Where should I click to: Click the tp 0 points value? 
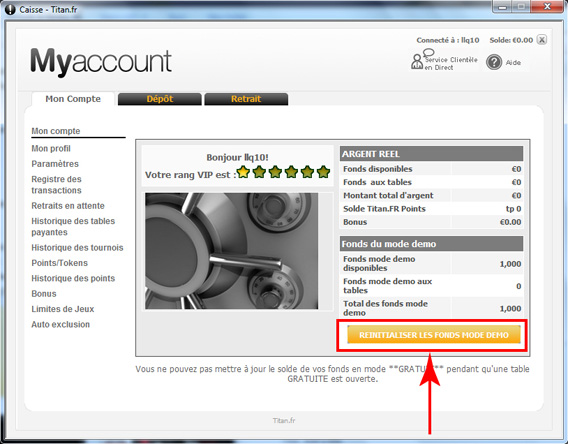(x=513, y=209)
